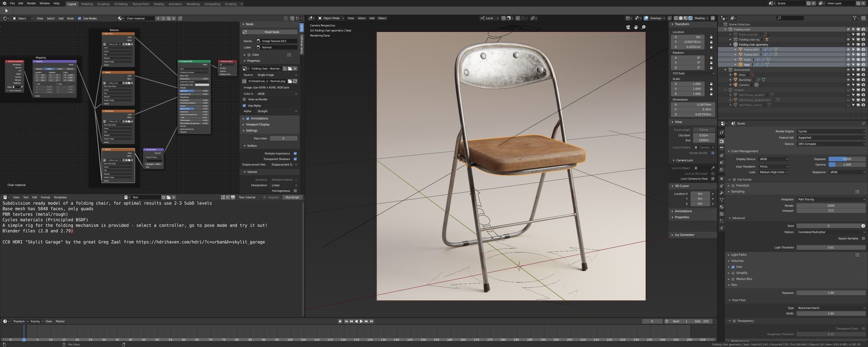This screenshot has height=347, width=868.
Task: Click the Reset Node button
Action: point(270,32)
